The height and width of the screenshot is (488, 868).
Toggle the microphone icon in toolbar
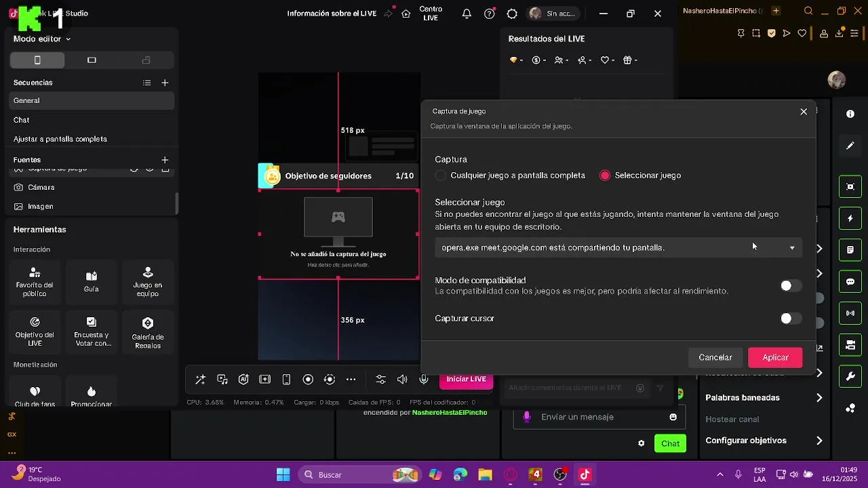point(424,380)
